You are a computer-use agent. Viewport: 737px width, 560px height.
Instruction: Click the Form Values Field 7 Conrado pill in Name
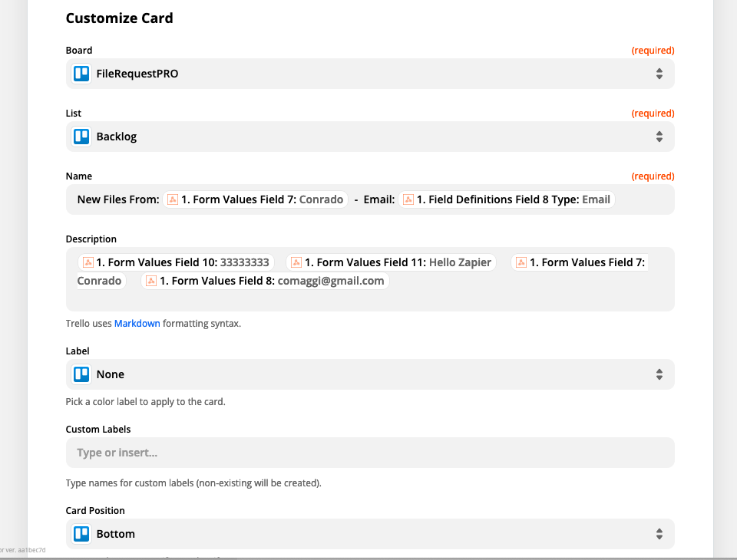tap(255, 199)
